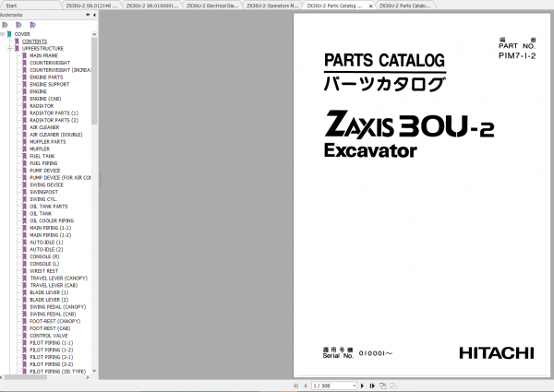Jump to the PUMP DEVICE bookmark

click(45, 171)
